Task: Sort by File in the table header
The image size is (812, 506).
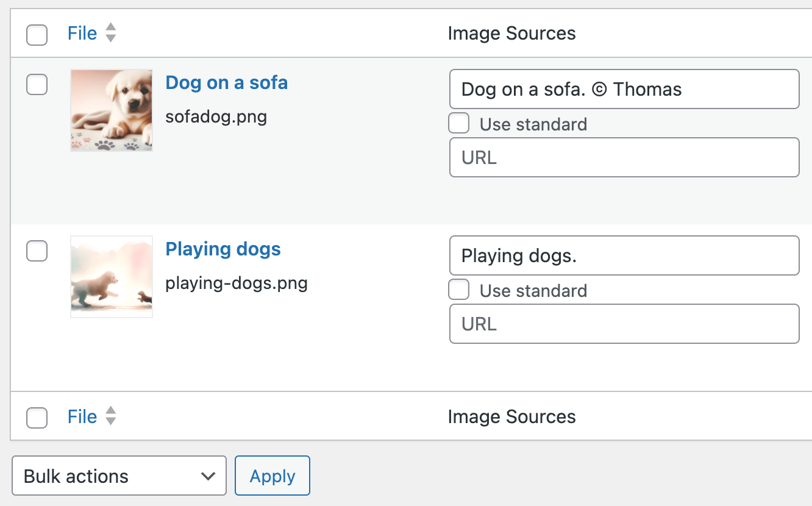Action: point(82,34)
